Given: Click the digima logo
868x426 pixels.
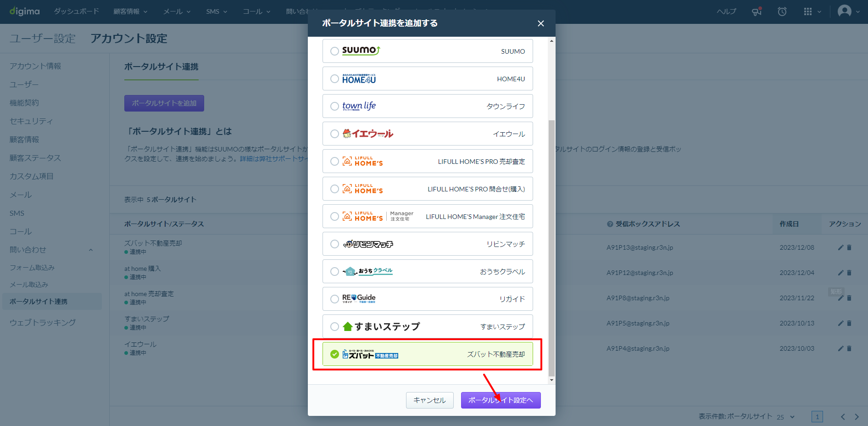Looking at the screenshot, I should coord(25,11).
